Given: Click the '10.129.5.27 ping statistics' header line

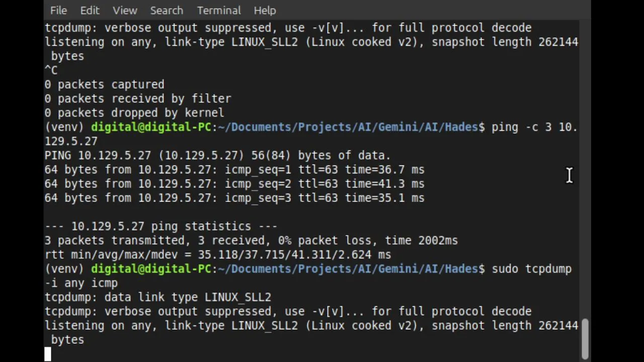Looking at the screenshot, I should point(161,227).
